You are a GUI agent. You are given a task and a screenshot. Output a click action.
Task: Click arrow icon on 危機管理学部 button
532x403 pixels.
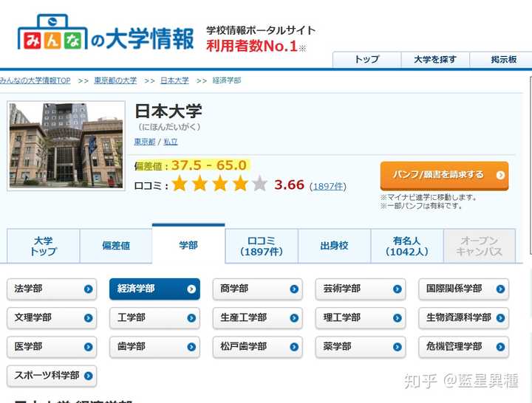[500, 347]
